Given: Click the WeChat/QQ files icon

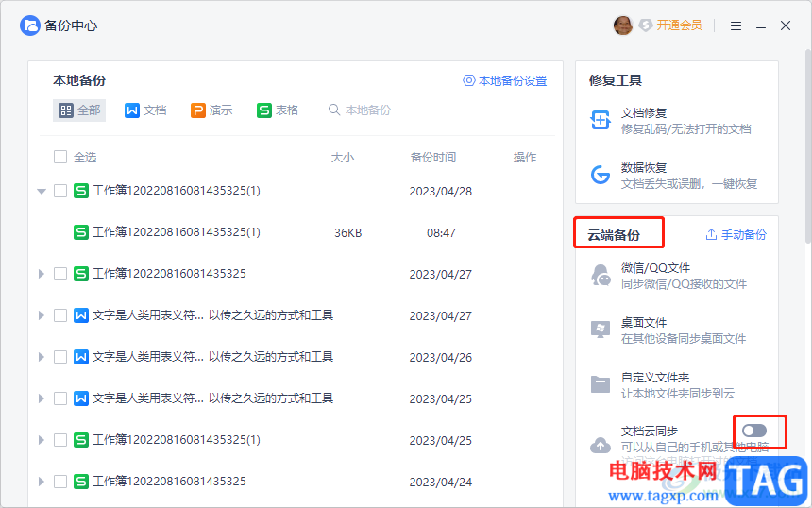Looking at the screenshot, I should [x=601, y=275].
